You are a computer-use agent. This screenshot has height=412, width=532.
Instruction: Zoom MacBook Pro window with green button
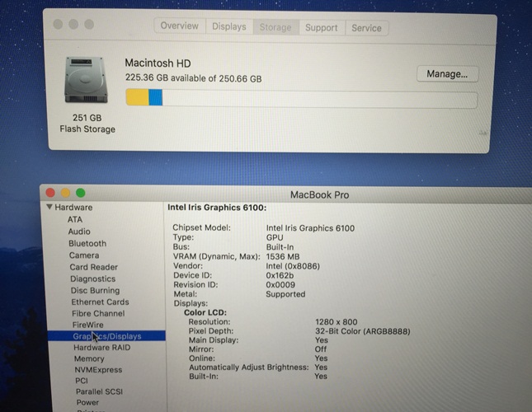point(80,193)
